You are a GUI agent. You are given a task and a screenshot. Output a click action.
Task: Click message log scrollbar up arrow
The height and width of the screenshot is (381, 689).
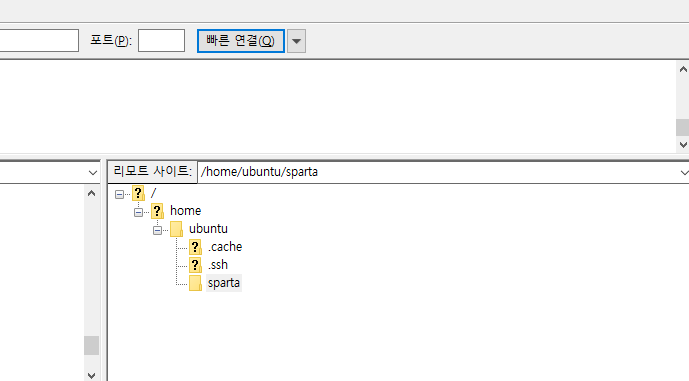[x=683, y=69]
